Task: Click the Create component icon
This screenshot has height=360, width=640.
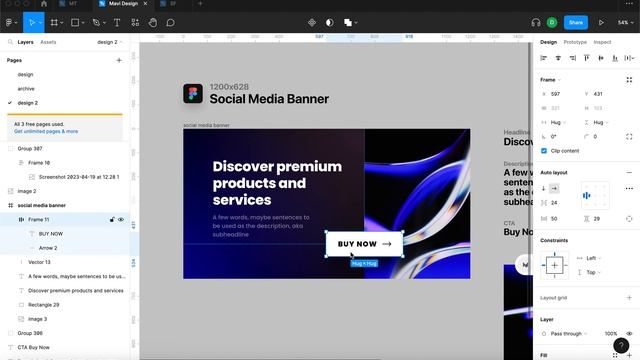Action: click(x=312, y=22)
